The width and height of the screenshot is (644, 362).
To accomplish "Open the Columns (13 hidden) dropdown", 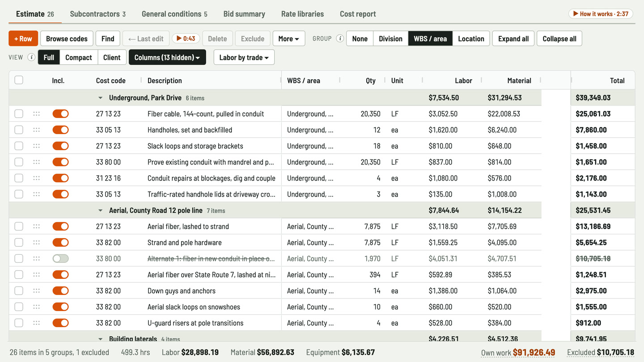I will point(167,57).
